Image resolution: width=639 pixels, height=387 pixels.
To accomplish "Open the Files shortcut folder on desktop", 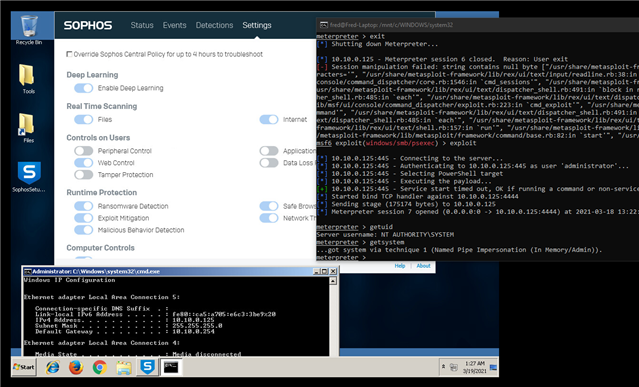I will coord(28,128).
